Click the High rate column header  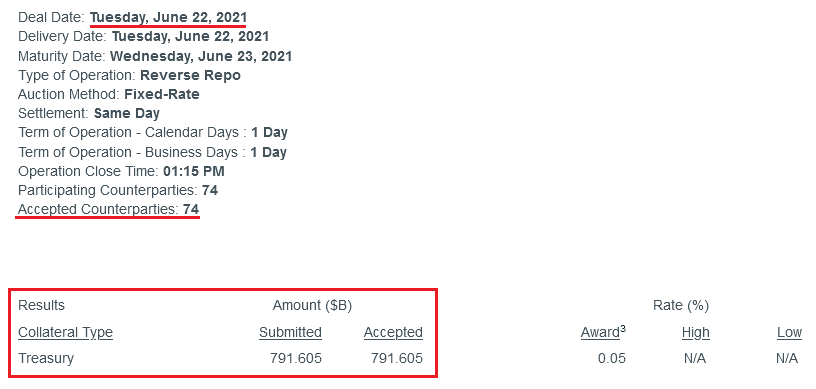[x=696, y=332]
